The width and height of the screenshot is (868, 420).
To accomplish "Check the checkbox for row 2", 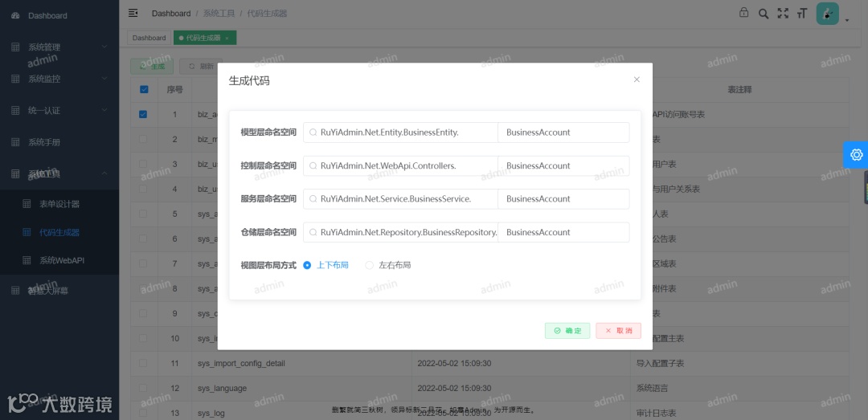I will click(143, 140).
